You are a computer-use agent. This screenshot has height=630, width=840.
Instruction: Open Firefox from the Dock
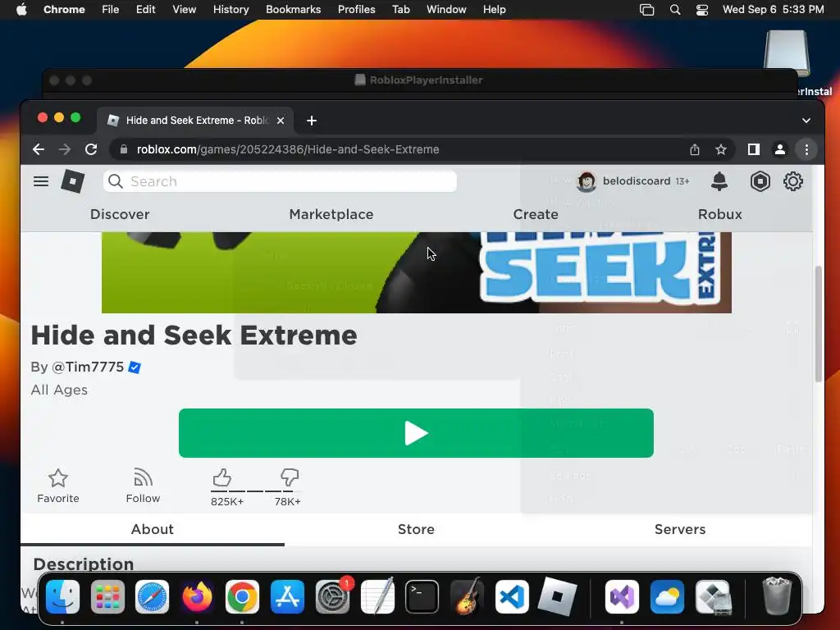[197, 596]
